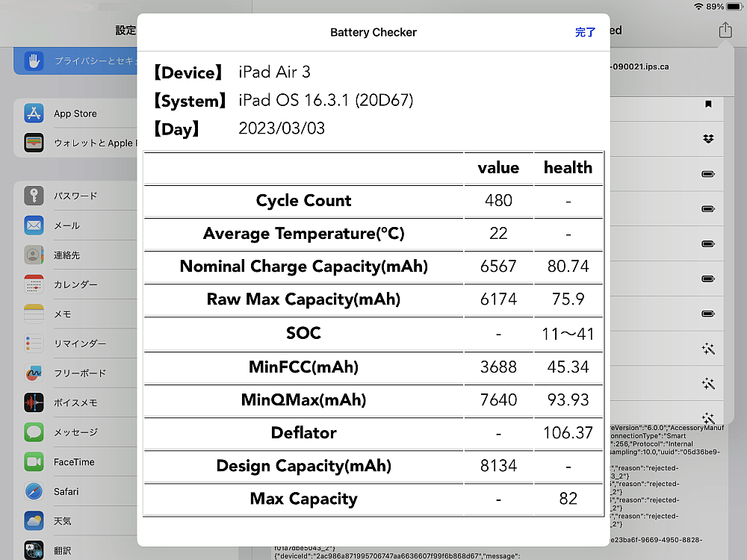Select the メッセージ messages icon
This screenshot has height=560, width=747.
[x=34, y=432]
